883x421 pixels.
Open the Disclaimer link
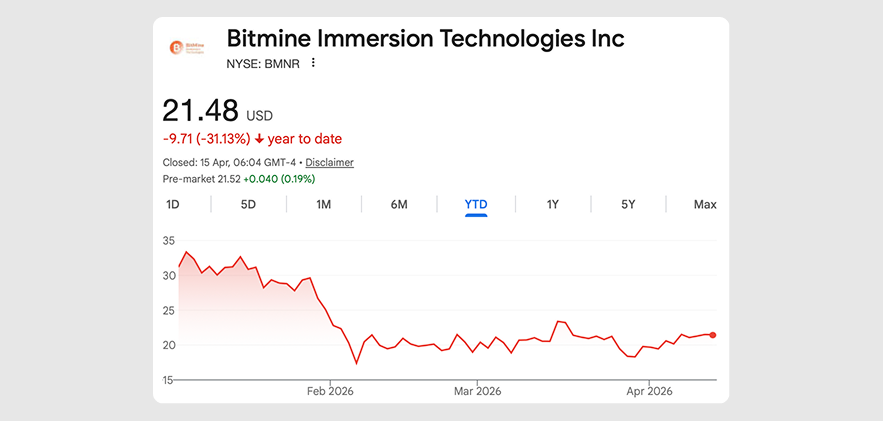point(329,162)
